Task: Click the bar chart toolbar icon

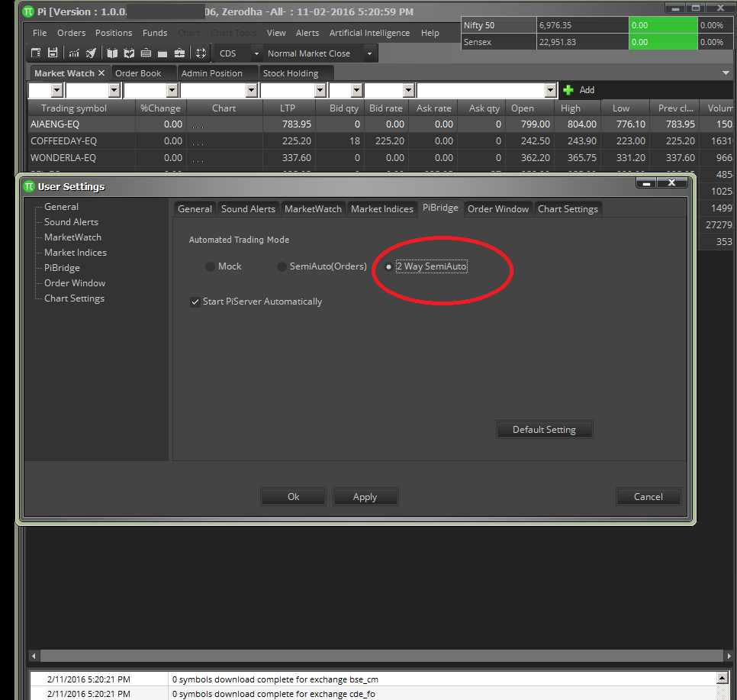Action: click(x=74, y=53)
